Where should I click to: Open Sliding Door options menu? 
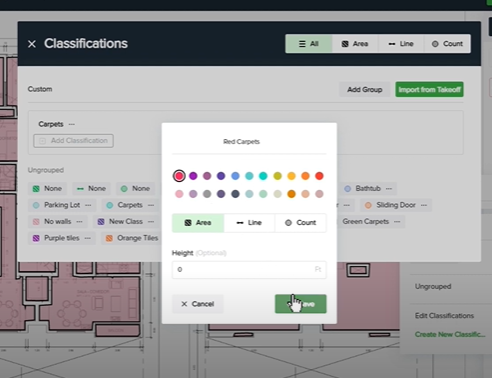[x=424, y=205]
